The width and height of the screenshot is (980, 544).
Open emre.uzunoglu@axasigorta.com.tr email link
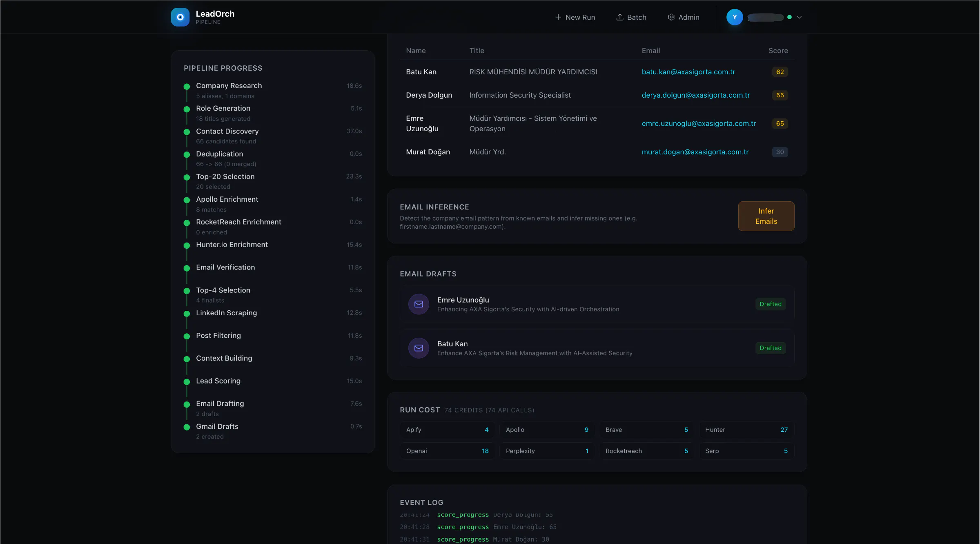(699, 123)
